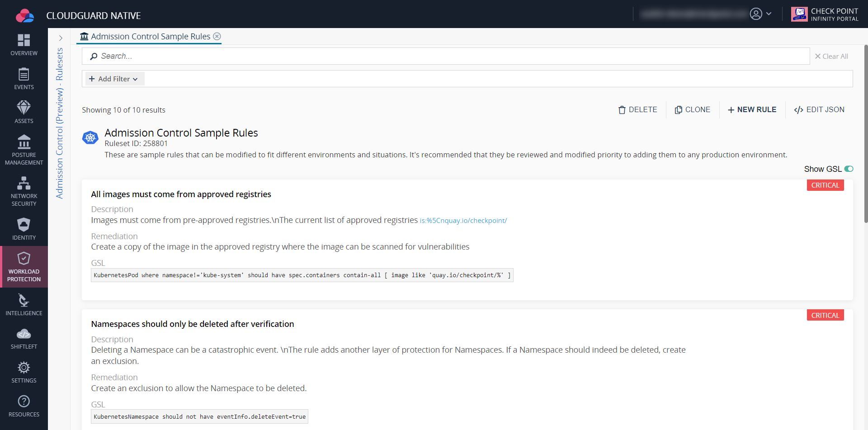Open the Overview dashboard icon
868x430 pixels.
pos(24,45)
